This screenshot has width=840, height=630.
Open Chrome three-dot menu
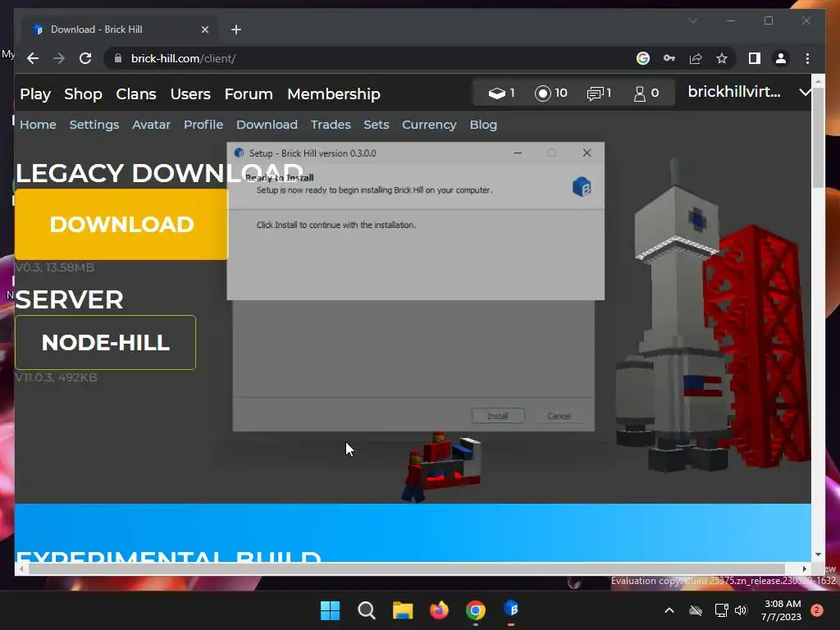[807, 58]
